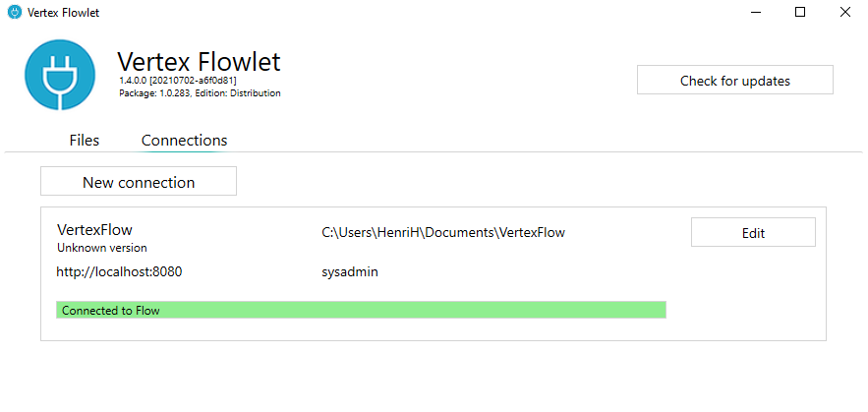Click the 1.4.0.0 version build number
This screenshot has height=412, width=868.
point(177,80)
